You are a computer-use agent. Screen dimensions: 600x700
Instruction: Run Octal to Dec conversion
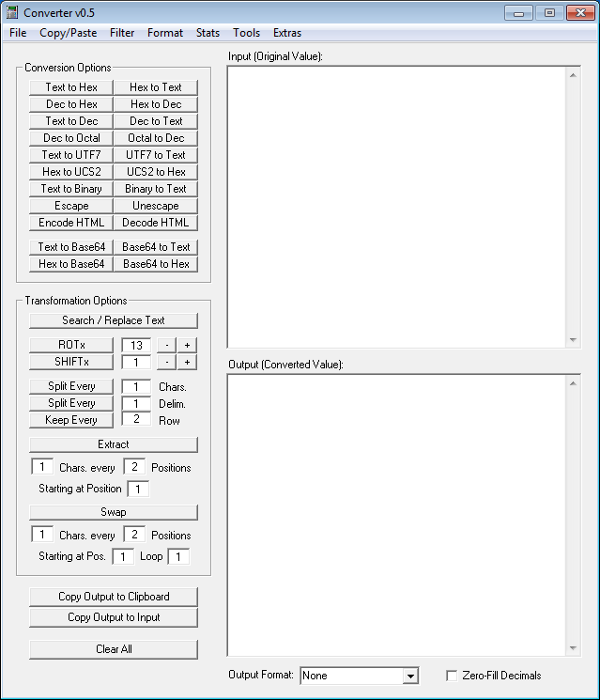156,138
